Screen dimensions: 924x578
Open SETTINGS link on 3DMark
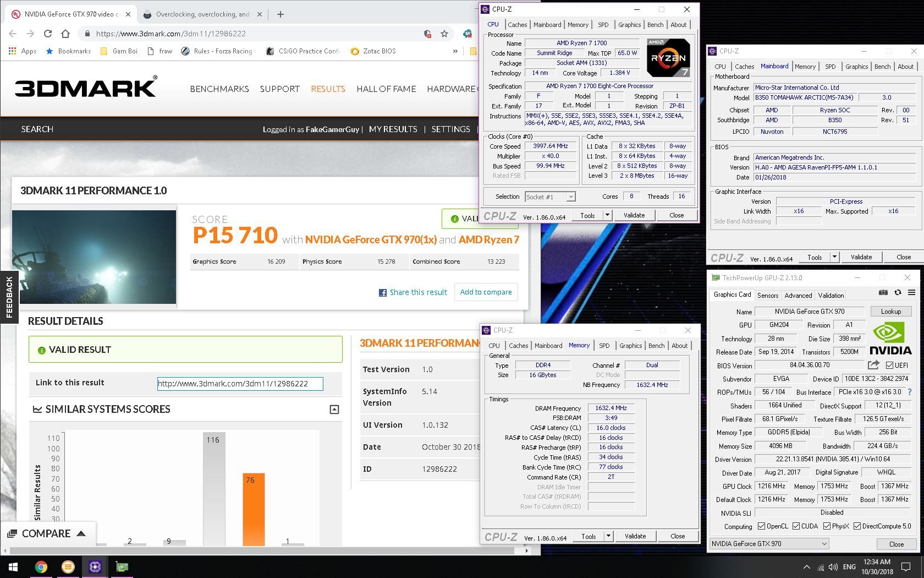(x=450, y=129)
